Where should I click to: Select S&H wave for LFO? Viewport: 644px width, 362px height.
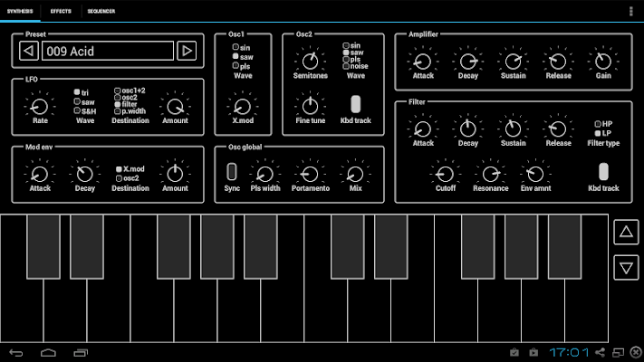pyautogui.click(x=85, y=111)
